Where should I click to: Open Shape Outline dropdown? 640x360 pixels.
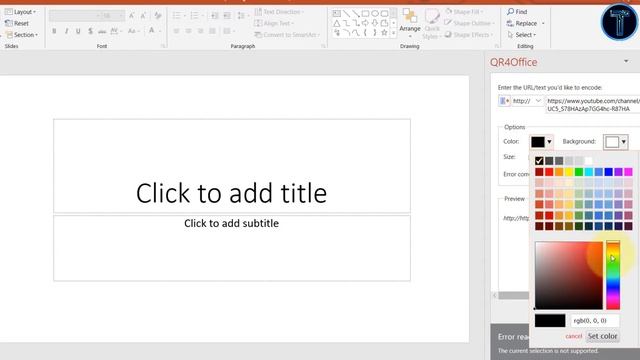pos(470,23)
